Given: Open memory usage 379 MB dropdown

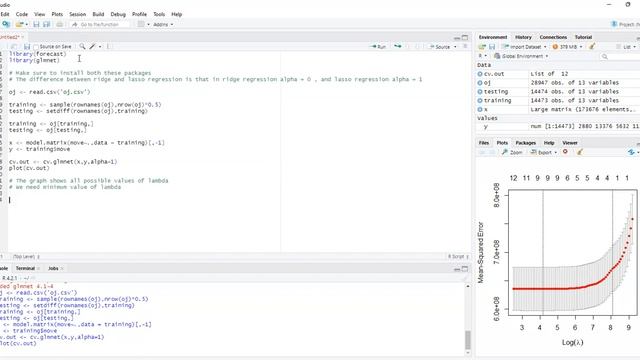Looking at the screenshot, I should (x=567, y=47).
